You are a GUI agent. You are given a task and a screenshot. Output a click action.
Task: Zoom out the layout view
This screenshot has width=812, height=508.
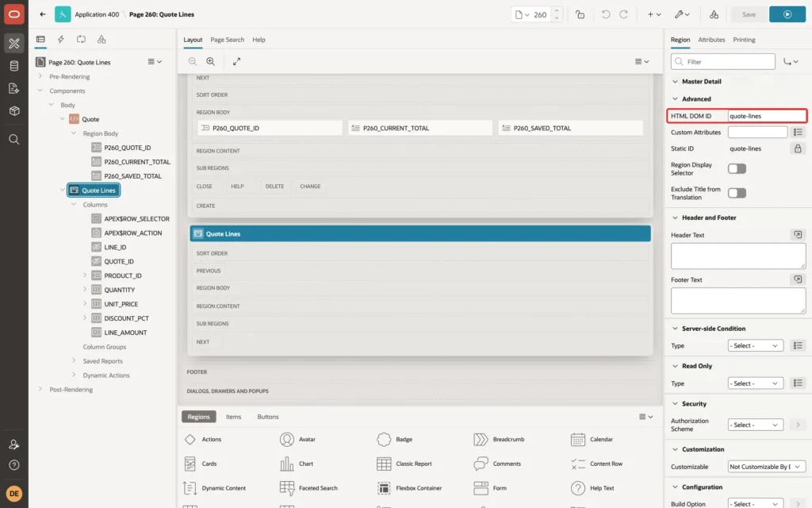pyautogui.click(x=192, y=61)
